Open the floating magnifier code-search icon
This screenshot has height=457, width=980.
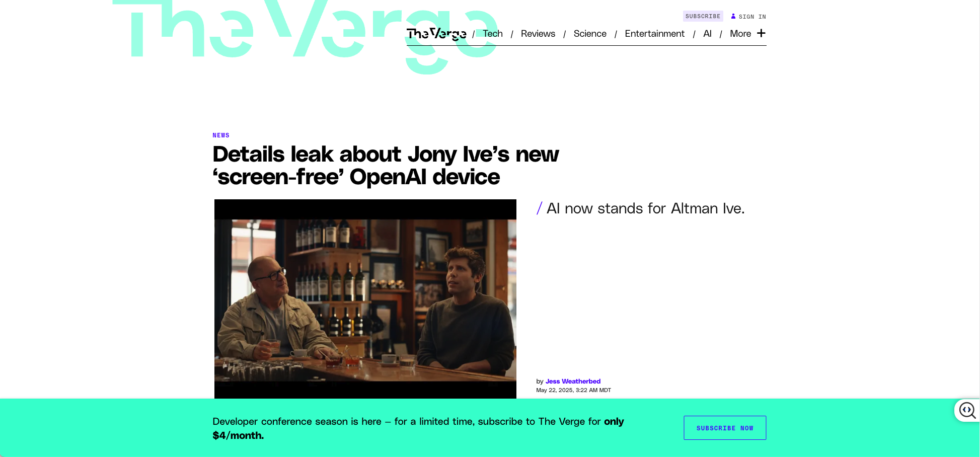967,410
